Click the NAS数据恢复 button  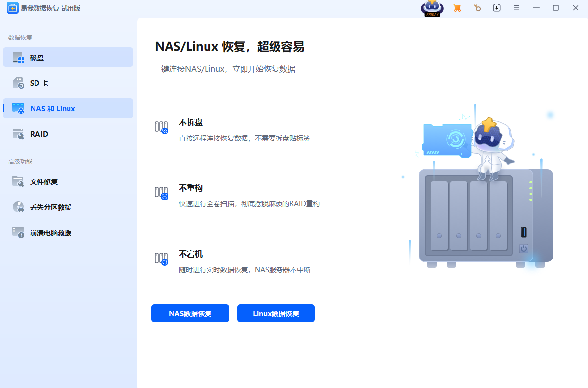[190, 313]
